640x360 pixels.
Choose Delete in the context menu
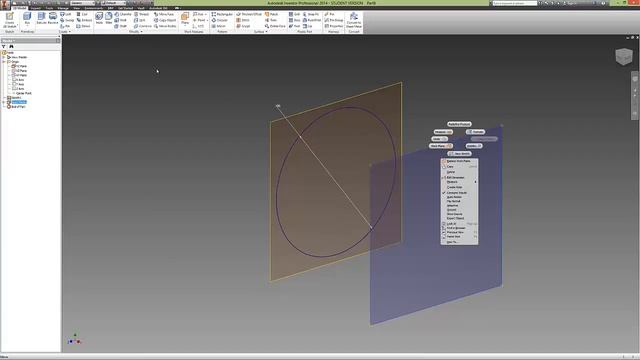pos(459,172)
